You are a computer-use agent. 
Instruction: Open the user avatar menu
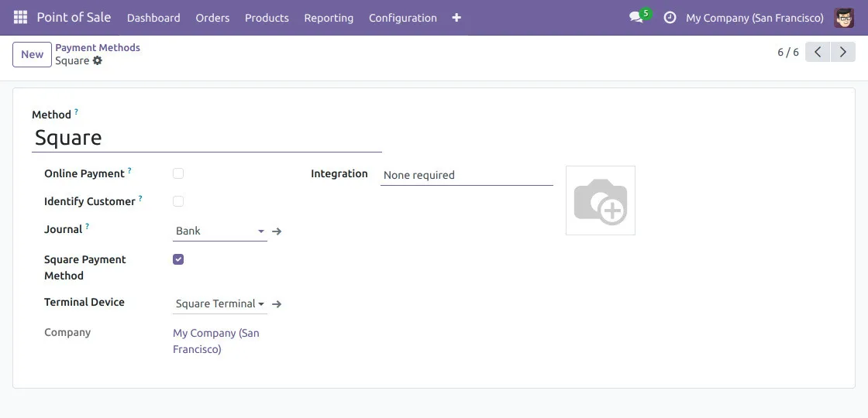[844, 18]
